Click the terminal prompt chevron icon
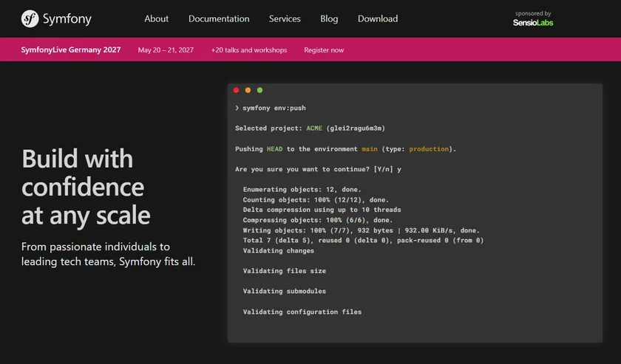 pyautogui.click(x=237, y=108)
